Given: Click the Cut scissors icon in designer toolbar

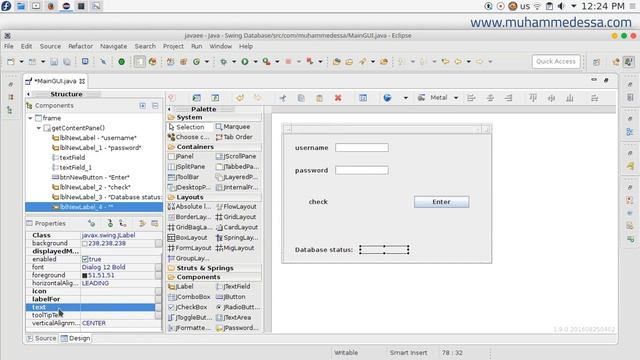Looking at the screenshot, I should pos(282,98).
